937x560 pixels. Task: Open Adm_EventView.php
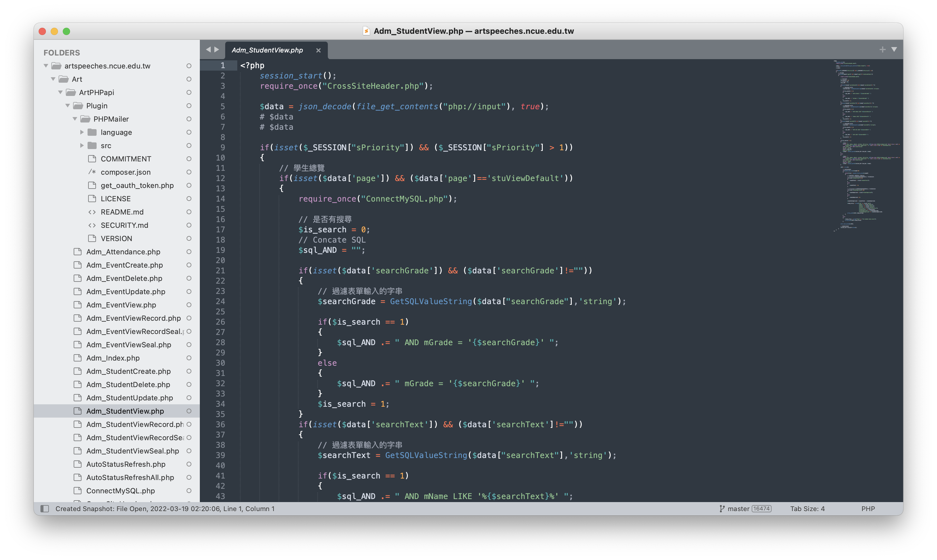[x=121, y=304]
